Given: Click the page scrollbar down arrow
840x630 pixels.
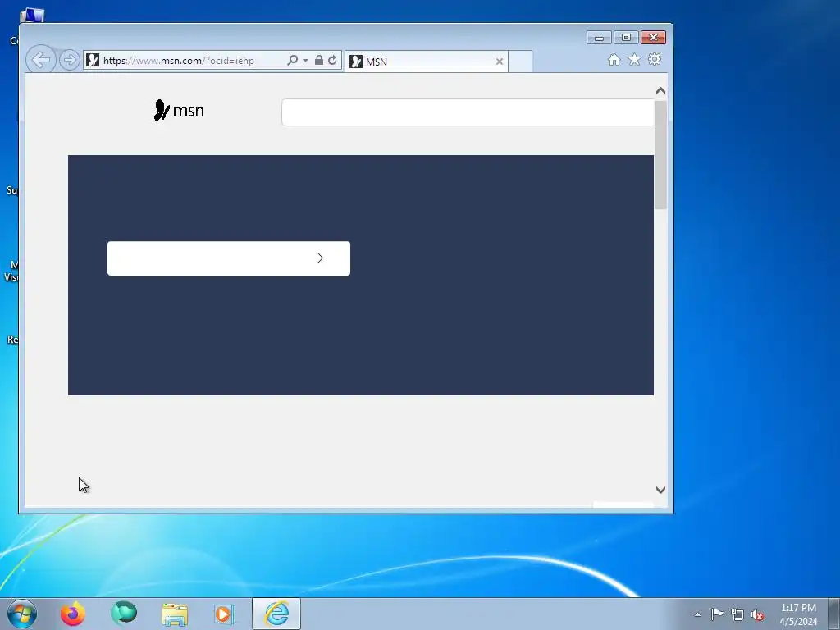Looking at the screenshot, I should click(x=660, y=490).
